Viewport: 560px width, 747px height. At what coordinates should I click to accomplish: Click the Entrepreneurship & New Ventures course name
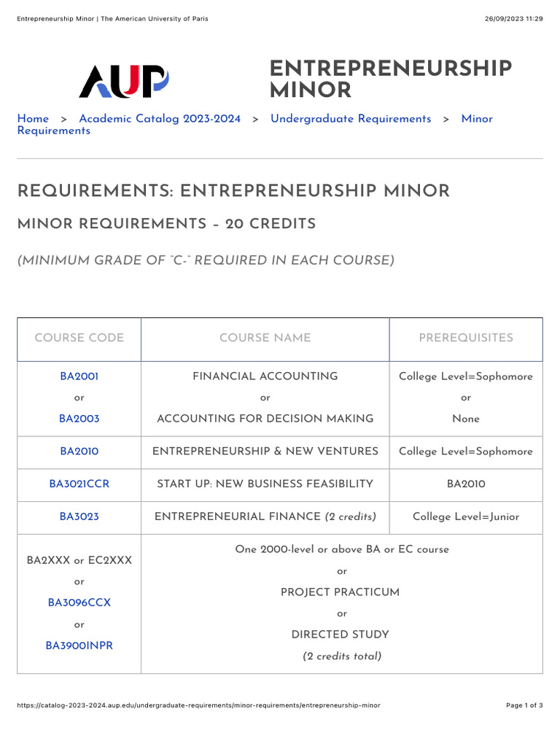(265, 452)
